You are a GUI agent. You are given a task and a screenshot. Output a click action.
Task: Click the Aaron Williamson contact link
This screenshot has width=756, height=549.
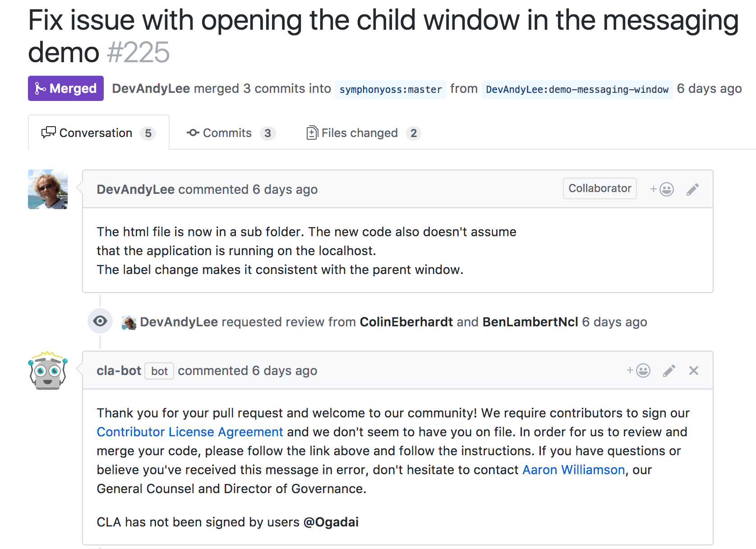point(573,470)
